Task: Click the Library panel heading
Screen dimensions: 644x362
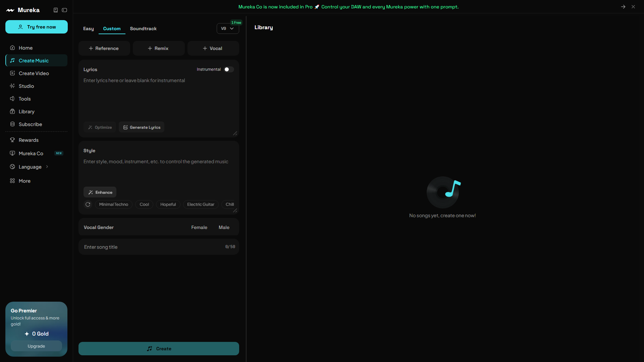Action: point(264,27)
